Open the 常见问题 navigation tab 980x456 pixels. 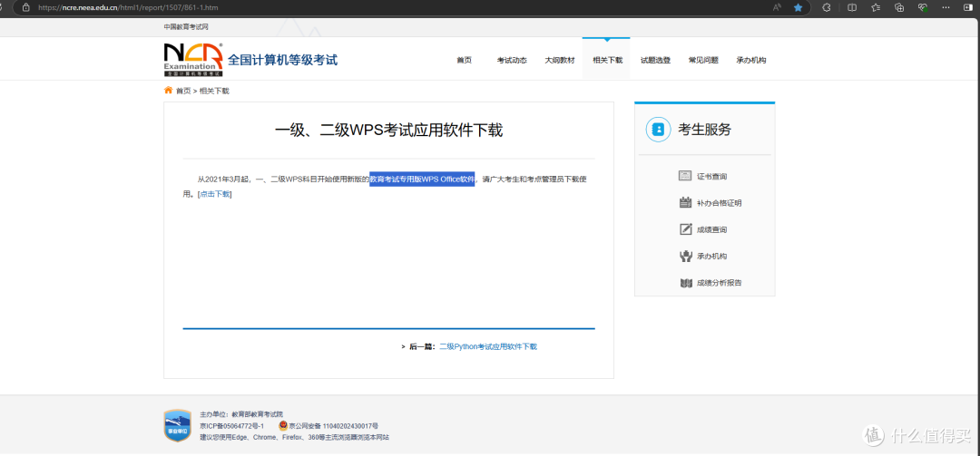pyautogui.click(x=703, y=60)
